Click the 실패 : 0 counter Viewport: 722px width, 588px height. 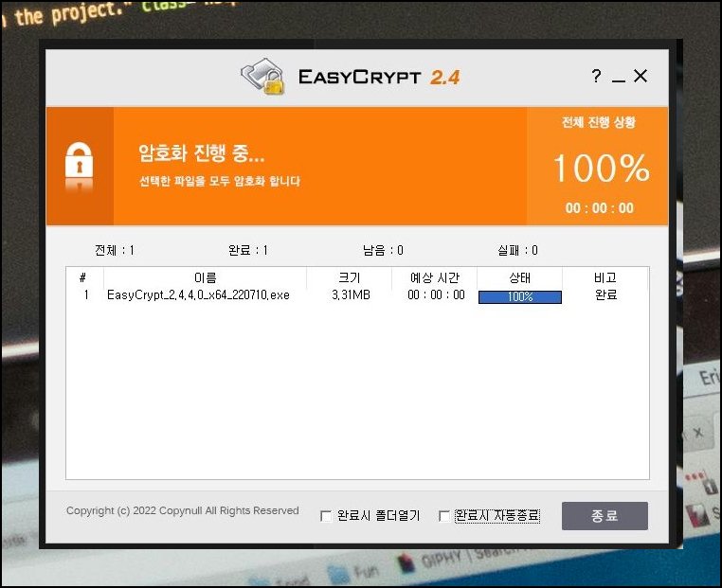coord(517,250)
